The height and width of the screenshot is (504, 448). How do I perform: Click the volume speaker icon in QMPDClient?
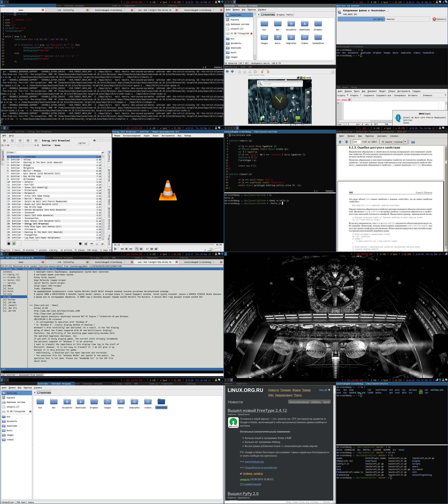point(95,140)
